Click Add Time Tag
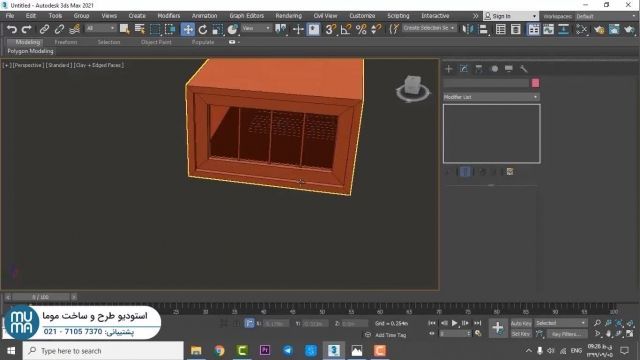The image size is (640, 360). pyautogui.click(x=390, y=335)
